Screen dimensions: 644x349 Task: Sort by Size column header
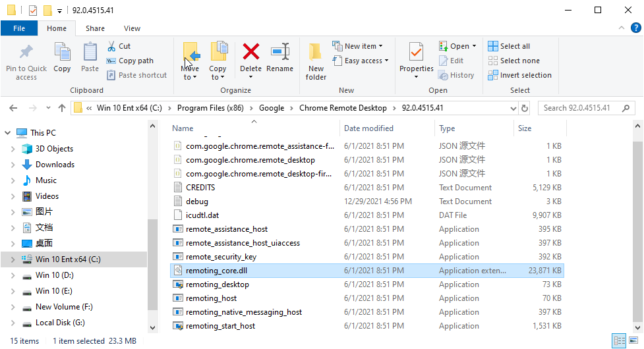(540, 128)
